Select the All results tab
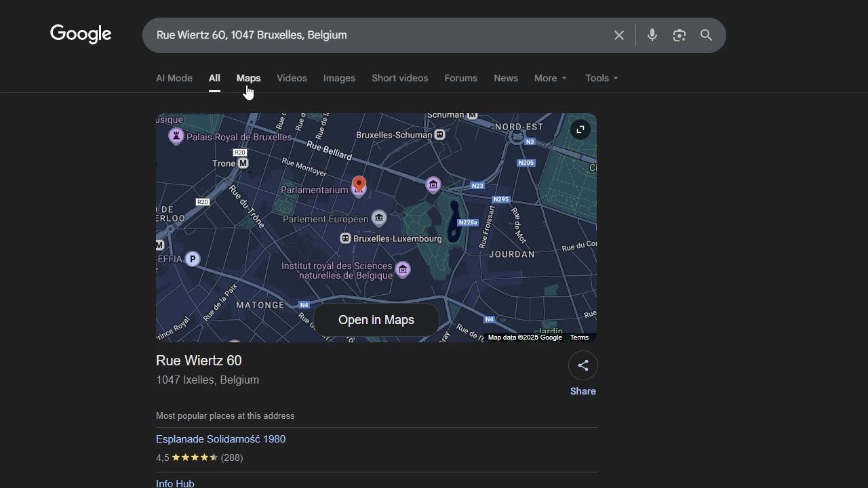868x488 pixels. [x=214, y=78]
